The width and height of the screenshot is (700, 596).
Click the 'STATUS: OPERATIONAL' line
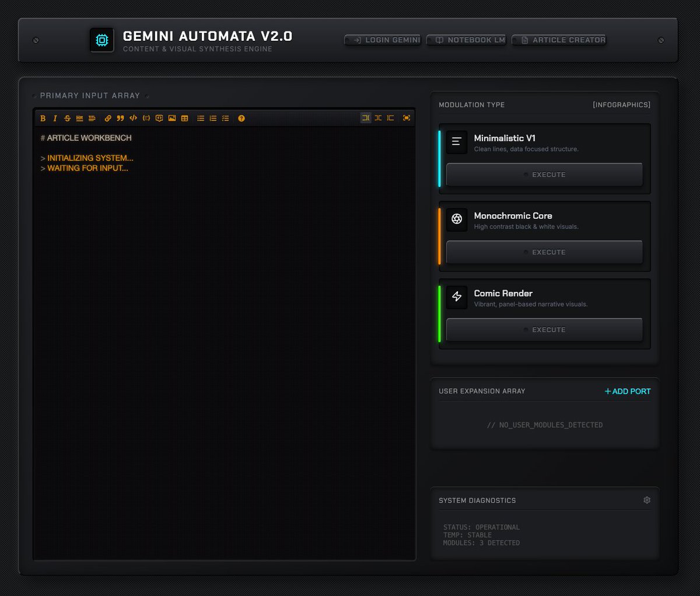click(x=481, y=527)
